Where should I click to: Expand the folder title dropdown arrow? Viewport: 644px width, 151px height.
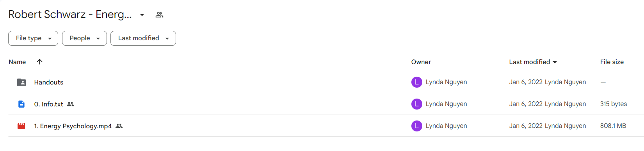point(142,15)
